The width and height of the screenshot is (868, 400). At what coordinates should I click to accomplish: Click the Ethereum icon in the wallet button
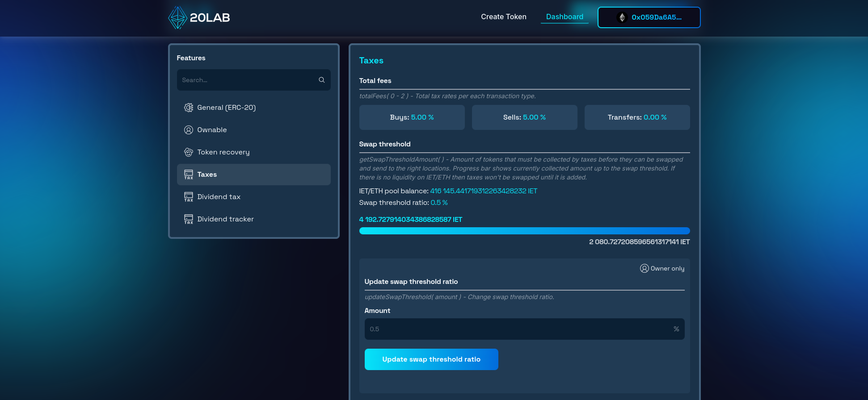[622, 17]
